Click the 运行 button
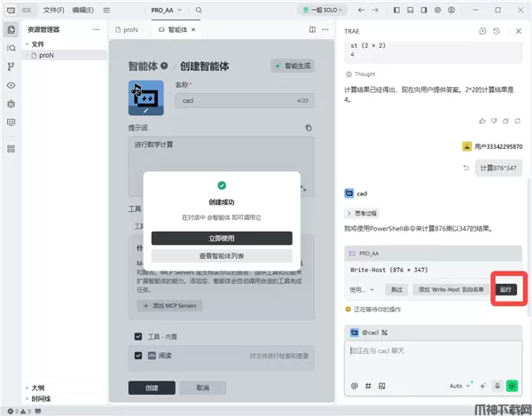 [505, 289]
